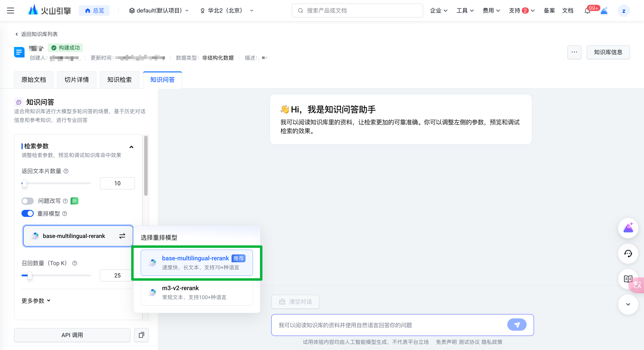This screenshot has width=644, height=350.
Task: Disable the 重排模型 toggle
Action: click(28, 214)
